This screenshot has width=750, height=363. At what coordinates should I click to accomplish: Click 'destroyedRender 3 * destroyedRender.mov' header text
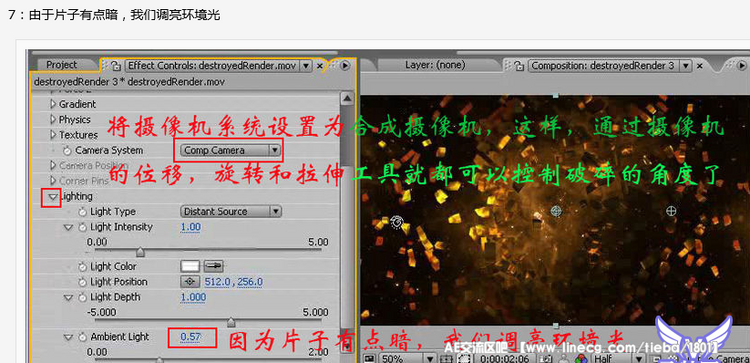[x=129, y=82]
